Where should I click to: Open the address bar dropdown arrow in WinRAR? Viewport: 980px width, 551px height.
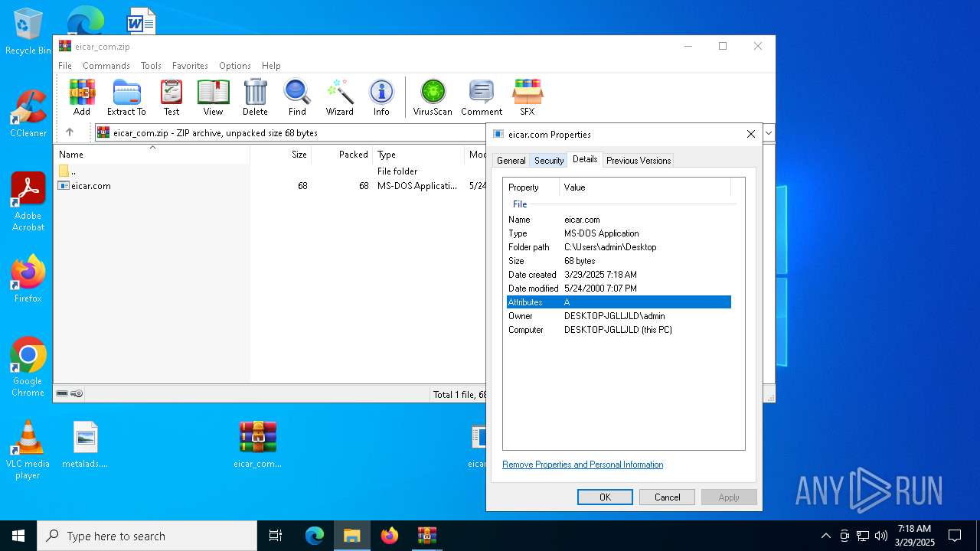[x=769, y=132]
